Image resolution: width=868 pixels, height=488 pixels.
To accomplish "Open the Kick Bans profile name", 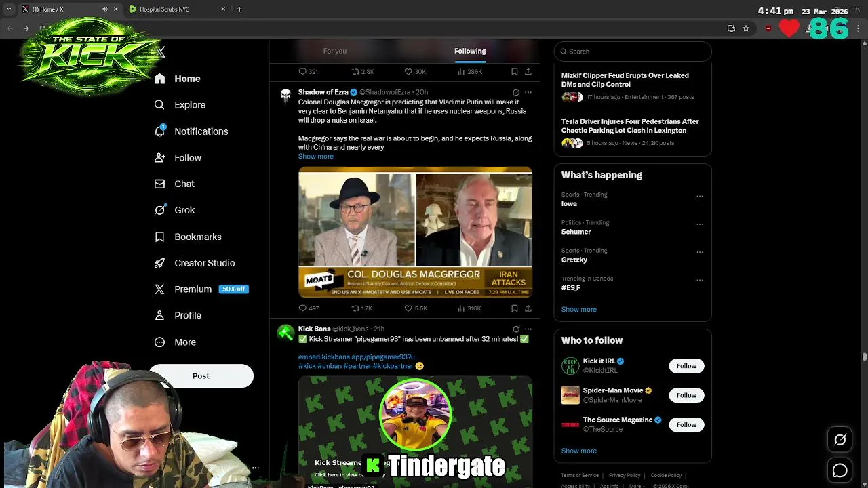I will pyautogui.click(x=314, y=329).
